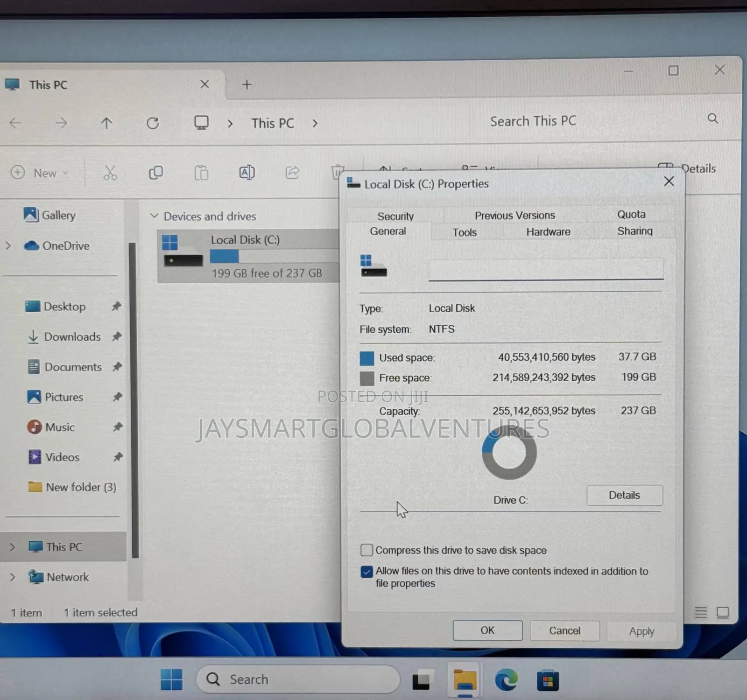Click the Details button in Properties dialog
The width and height of the screenshot is (747, 700).
(624, 495)
